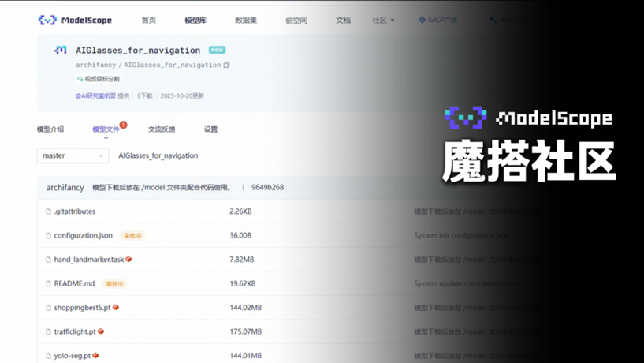Screen dimensions: 644x363
Task: Click red LFS cube icon on hand_landmarker.task
Action: [128, 259]
